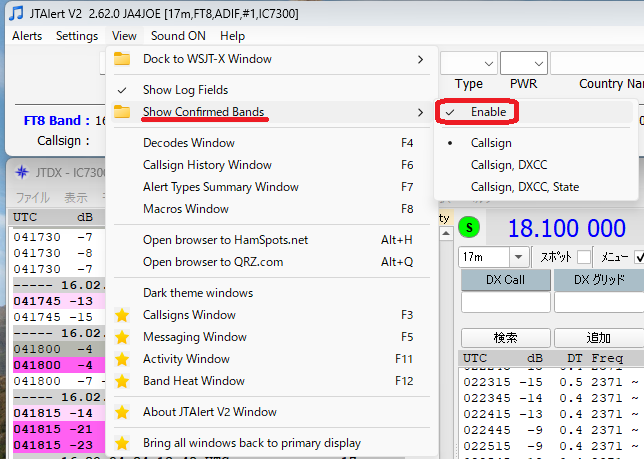
Task: Click the JTAlert music note icon
Action: (x=16, y=13)
